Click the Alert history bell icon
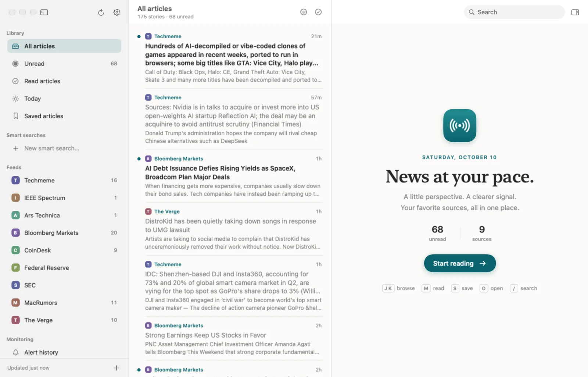Screen dimensions: 588x377 15,352
